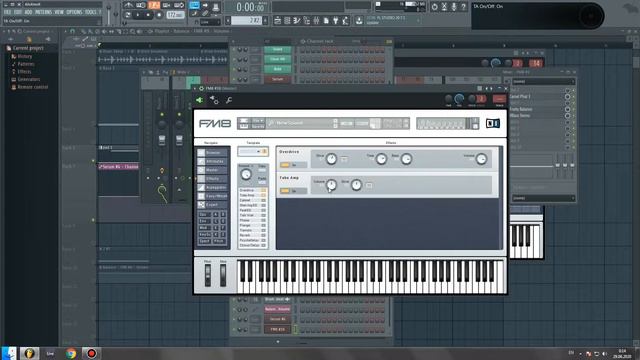Click the microphone recording icon top right

coord(453,7)
